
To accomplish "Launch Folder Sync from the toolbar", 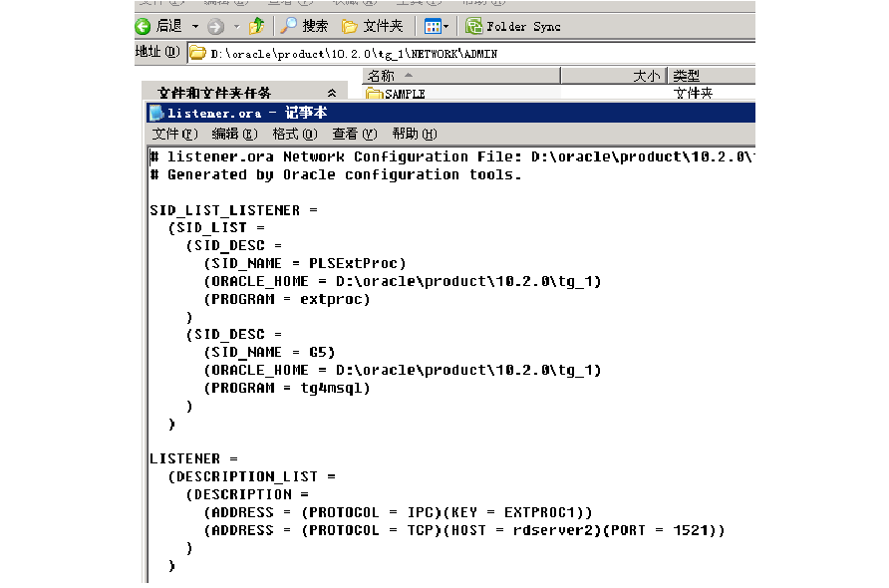I will pyautogui.click(x=513, y=26).
